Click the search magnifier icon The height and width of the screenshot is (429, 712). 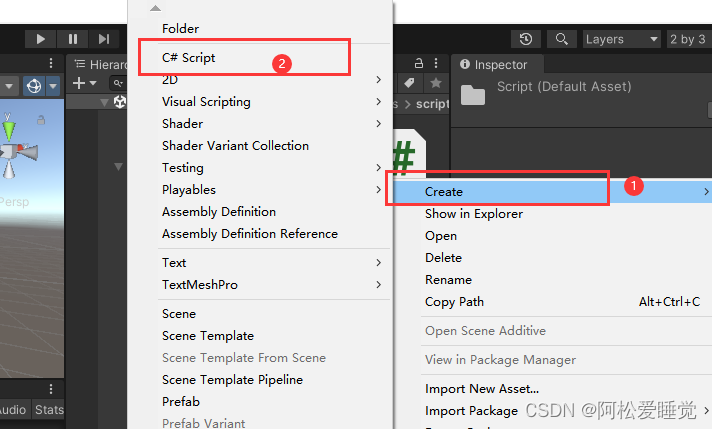[562, 39]
